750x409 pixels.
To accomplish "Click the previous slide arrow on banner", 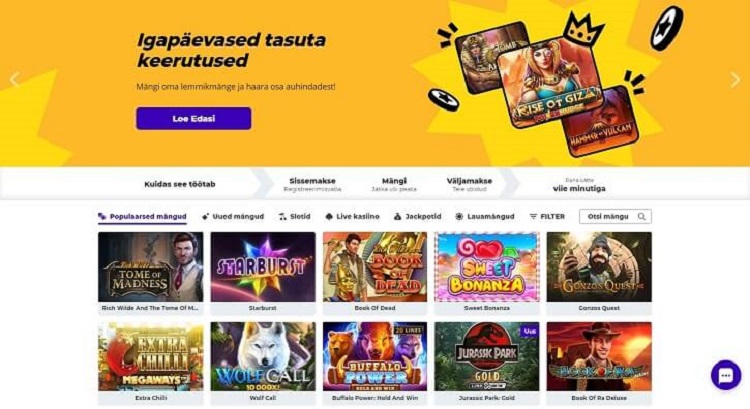I will 14,80.
